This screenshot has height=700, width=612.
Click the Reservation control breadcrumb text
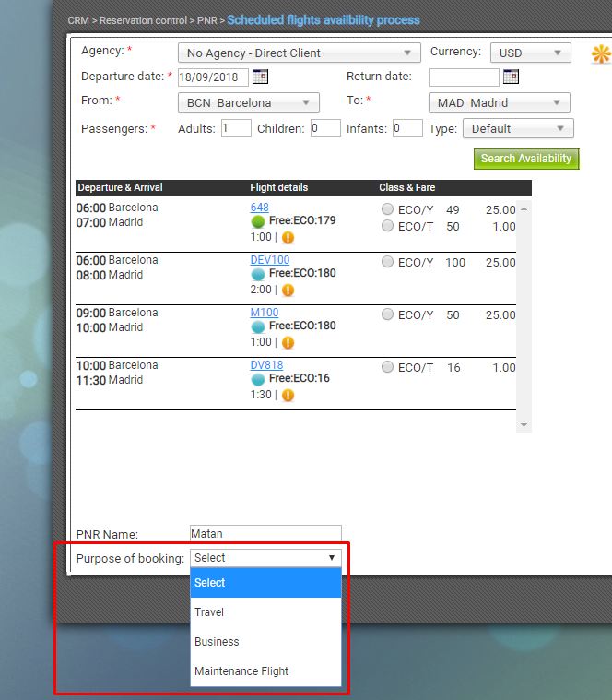(143, 20)
